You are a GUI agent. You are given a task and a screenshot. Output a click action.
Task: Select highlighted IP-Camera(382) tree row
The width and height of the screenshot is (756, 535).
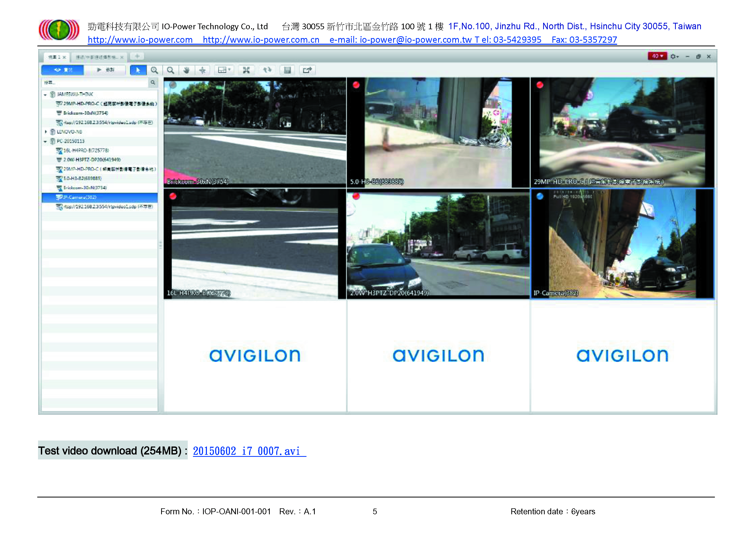pos(100,198)
